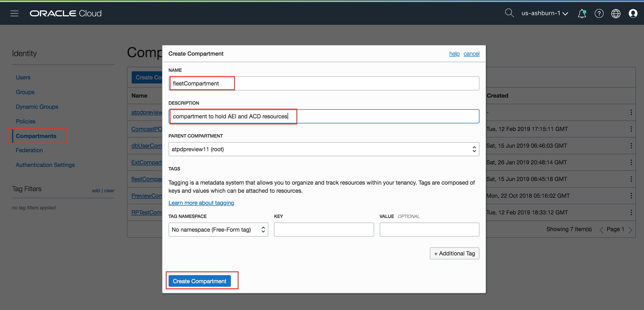Open the RPTestCom compartment link
This screenshot has height=310, width=644.
pyautogui.click(x=147, y=212)
